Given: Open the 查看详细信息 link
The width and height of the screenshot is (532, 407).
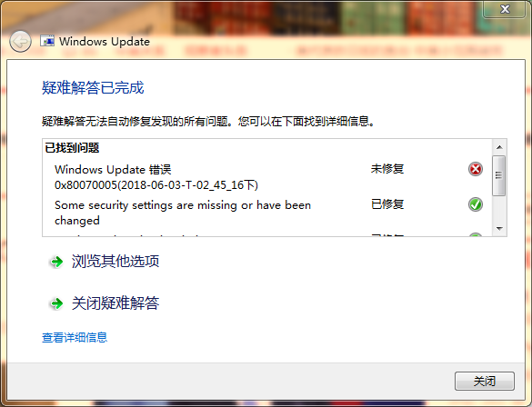Looking at the screenshot, I should 75,337.
